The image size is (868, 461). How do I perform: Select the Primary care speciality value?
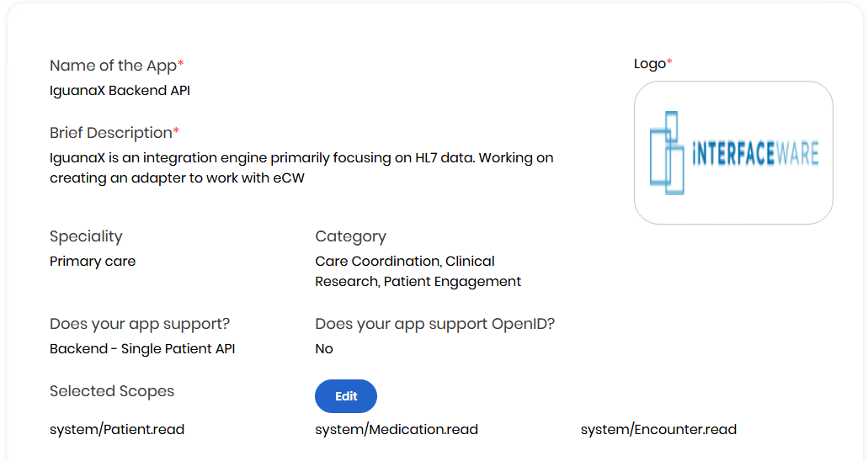pyautogui.click(x=93, y=262)
